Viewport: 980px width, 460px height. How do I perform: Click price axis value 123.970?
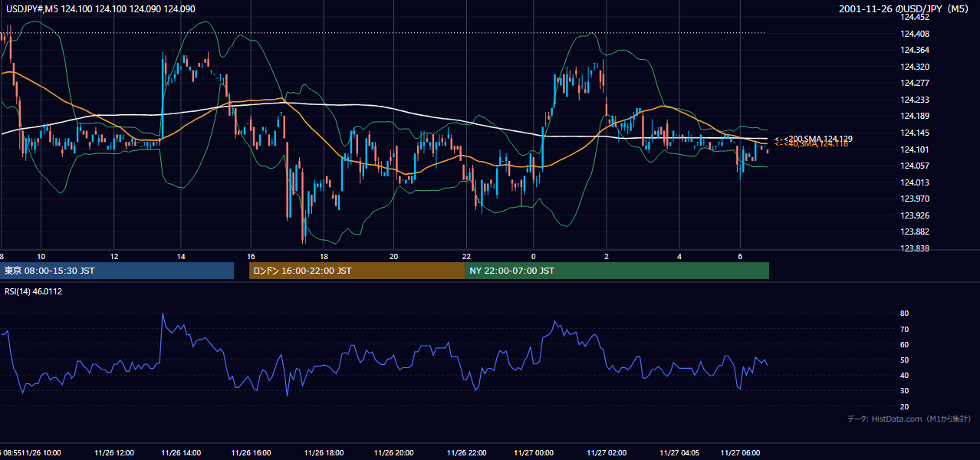915,199
